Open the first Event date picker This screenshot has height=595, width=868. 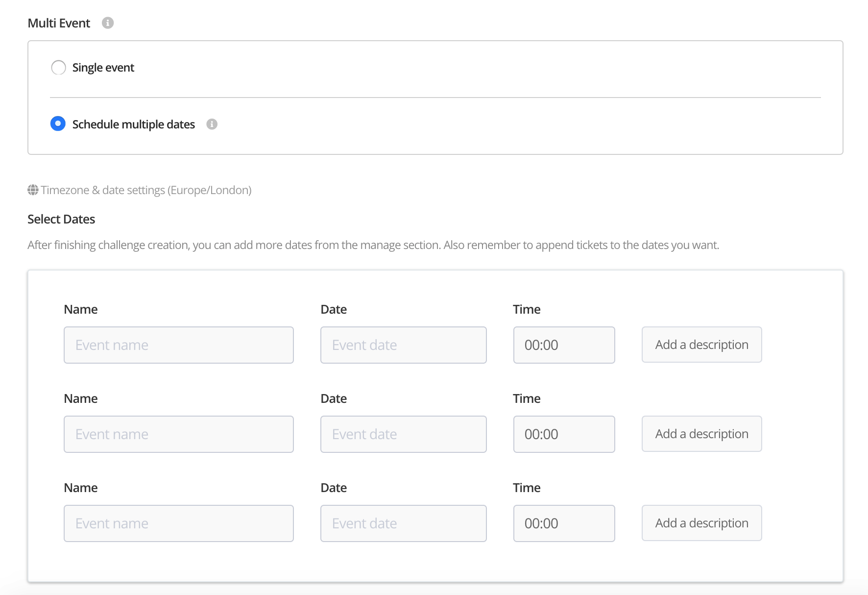(403, 345)
